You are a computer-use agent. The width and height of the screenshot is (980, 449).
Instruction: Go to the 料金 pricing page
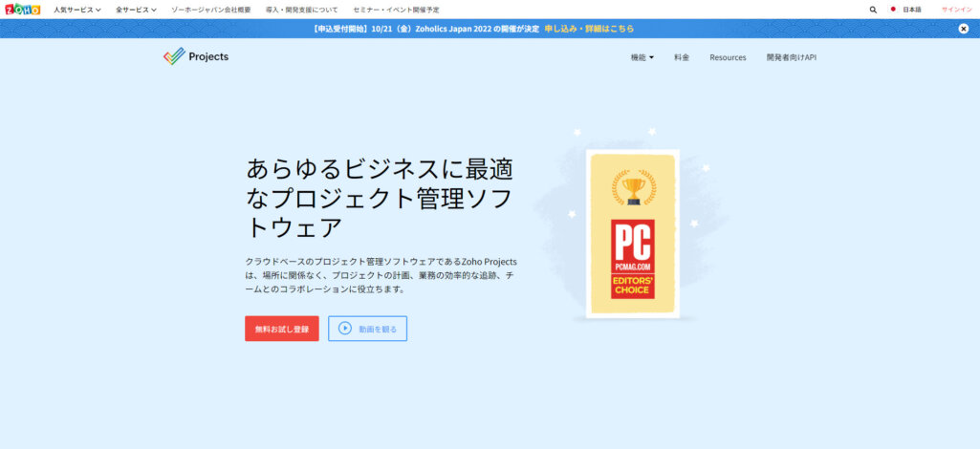tap(682, 57)
